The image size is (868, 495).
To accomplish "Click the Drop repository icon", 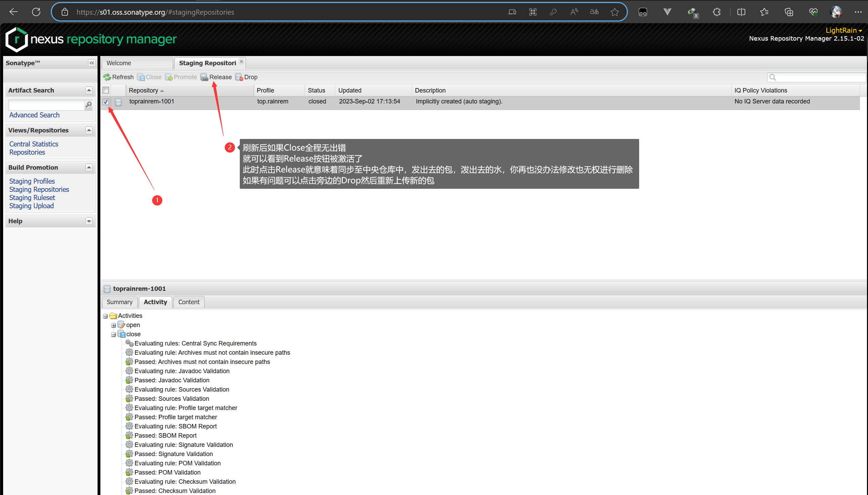I will click(239, 77).
